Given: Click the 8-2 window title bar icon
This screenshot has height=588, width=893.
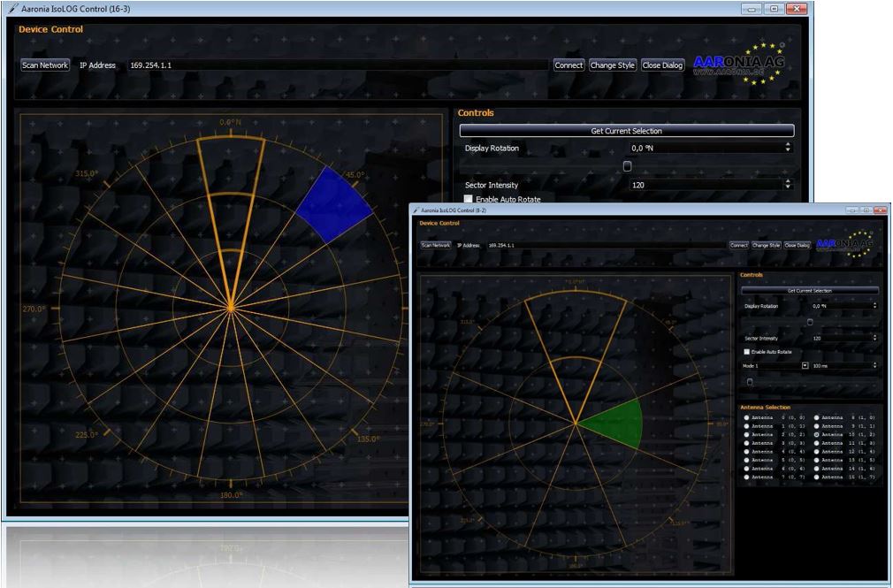Looking at the screenshot, I should tap(416, 210).
